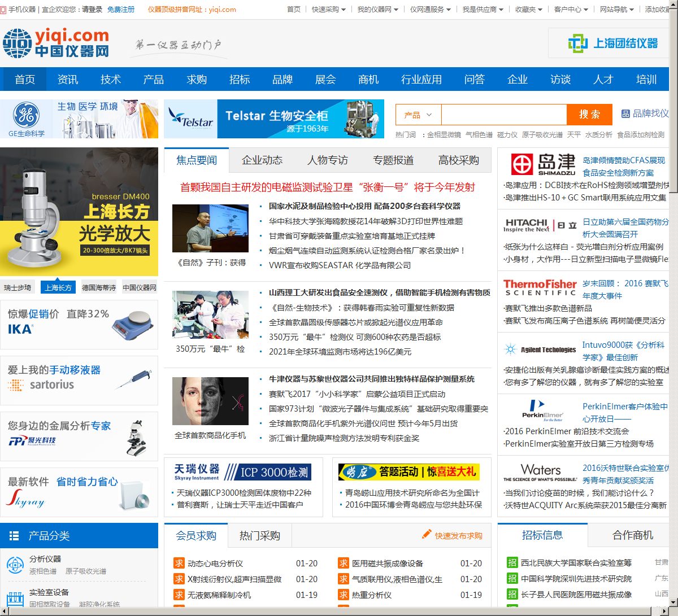The image size is (678, 616).
Task: Click the pencil icon at 快速发布求购
Action: 427,535
